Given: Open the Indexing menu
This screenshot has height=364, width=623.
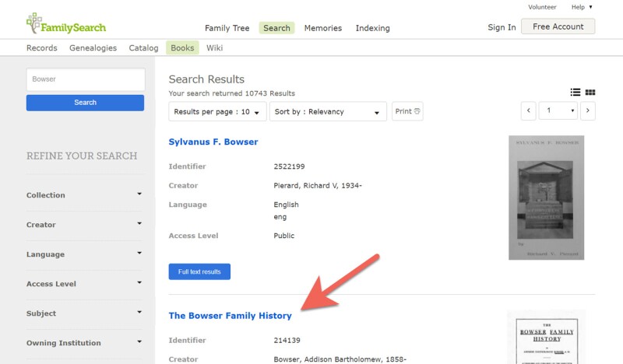Looking at the screenshot, I should (x=372, y=28).
